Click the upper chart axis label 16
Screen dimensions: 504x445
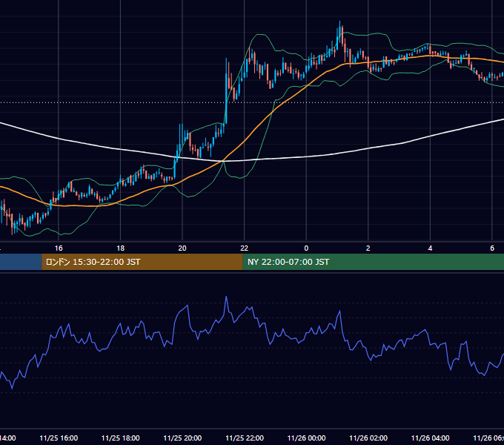point(59,248)
